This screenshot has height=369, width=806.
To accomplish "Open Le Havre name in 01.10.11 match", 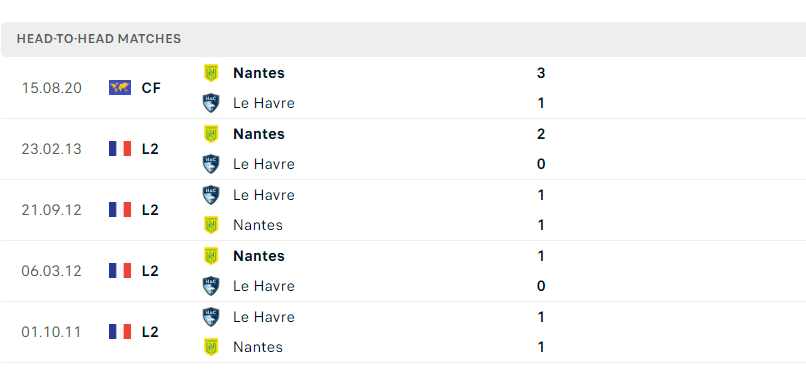I will pyautogui.click(x=264, y=317).
